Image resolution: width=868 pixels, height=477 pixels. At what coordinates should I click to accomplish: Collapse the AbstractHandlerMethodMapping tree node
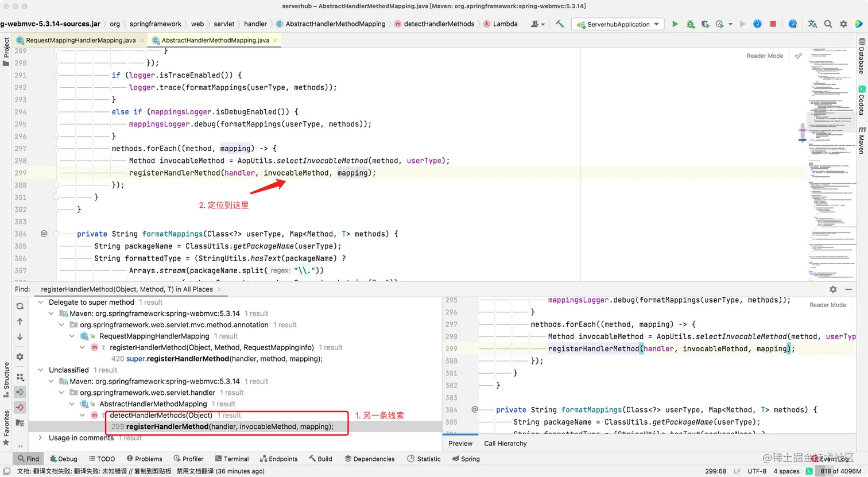(x=72, y=404)
